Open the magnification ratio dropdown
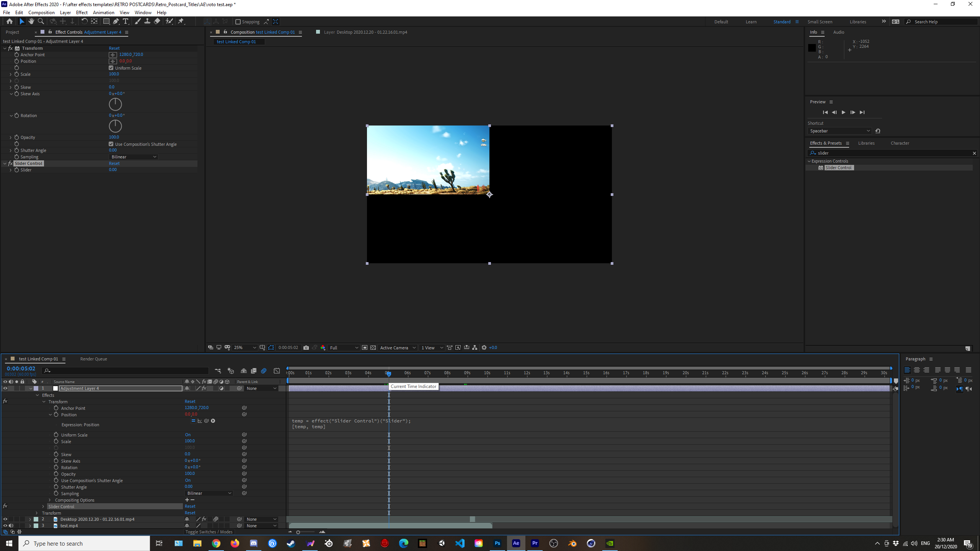This screenshot has width=980, height=551. click(x=245, y=347)
